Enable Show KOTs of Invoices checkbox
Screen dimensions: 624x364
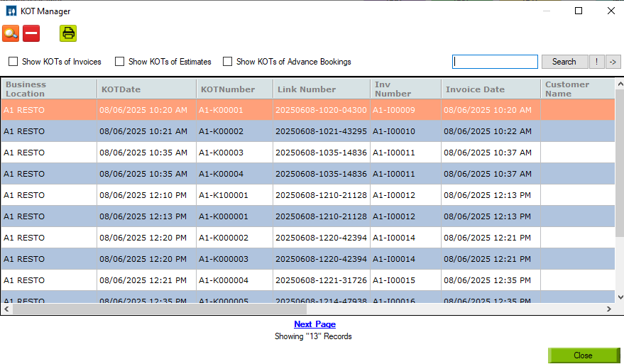13,62
